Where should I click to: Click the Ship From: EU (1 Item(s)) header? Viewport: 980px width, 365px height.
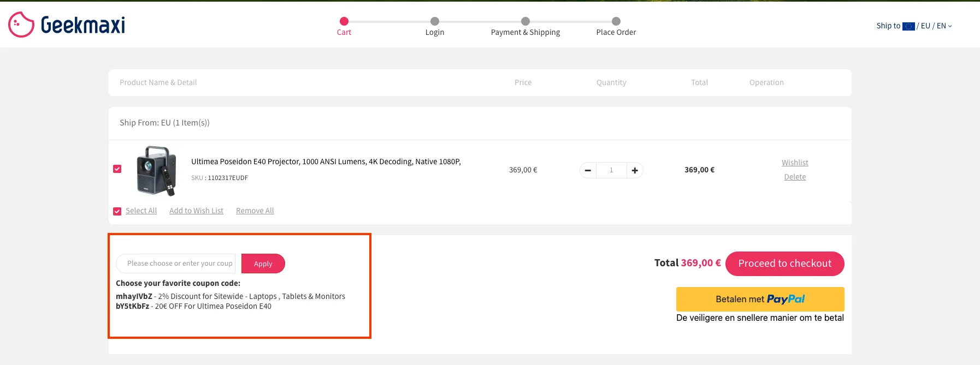164,123
